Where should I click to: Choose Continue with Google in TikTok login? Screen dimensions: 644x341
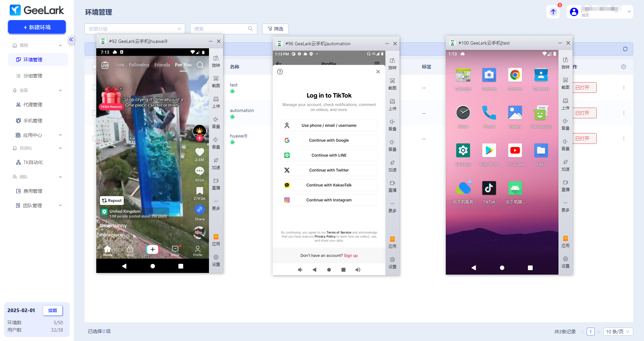[x=329, y=140]
